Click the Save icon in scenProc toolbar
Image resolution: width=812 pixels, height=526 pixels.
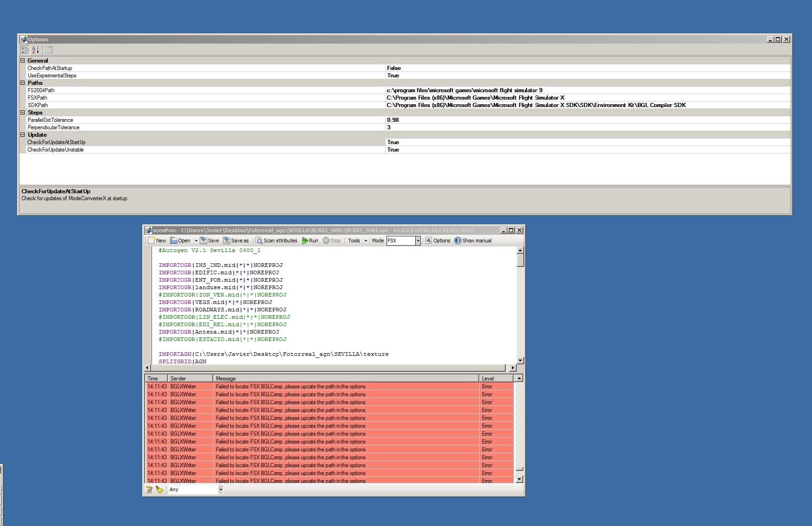203,241
